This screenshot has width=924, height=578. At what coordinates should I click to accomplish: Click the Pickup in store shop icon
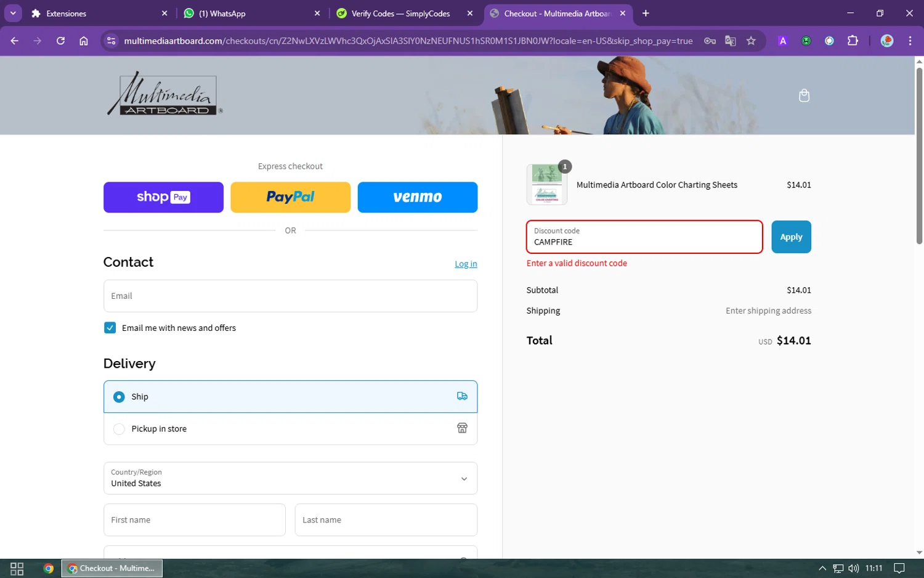click(x=462, y=428)
